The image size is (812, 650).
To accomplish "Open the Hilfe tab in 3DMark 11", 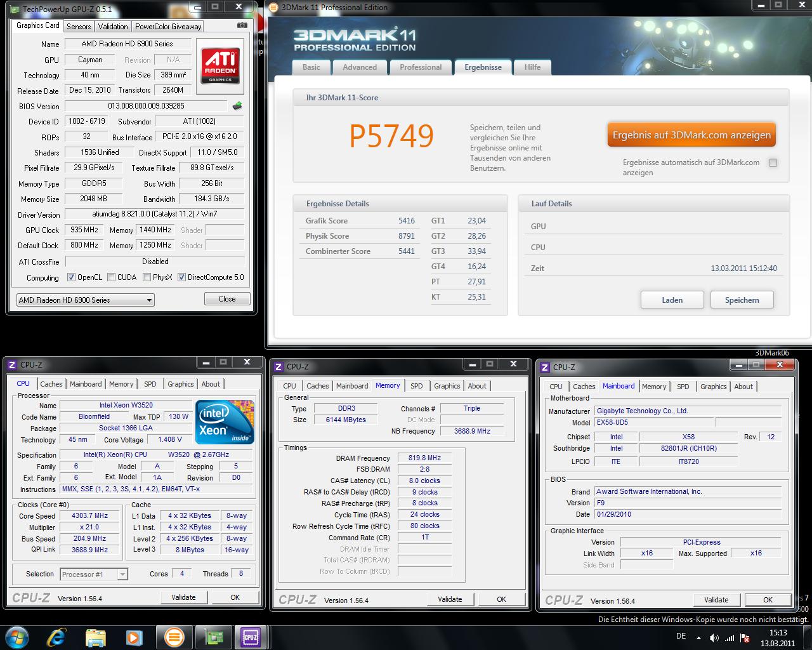I will click(x=533, y=67).
